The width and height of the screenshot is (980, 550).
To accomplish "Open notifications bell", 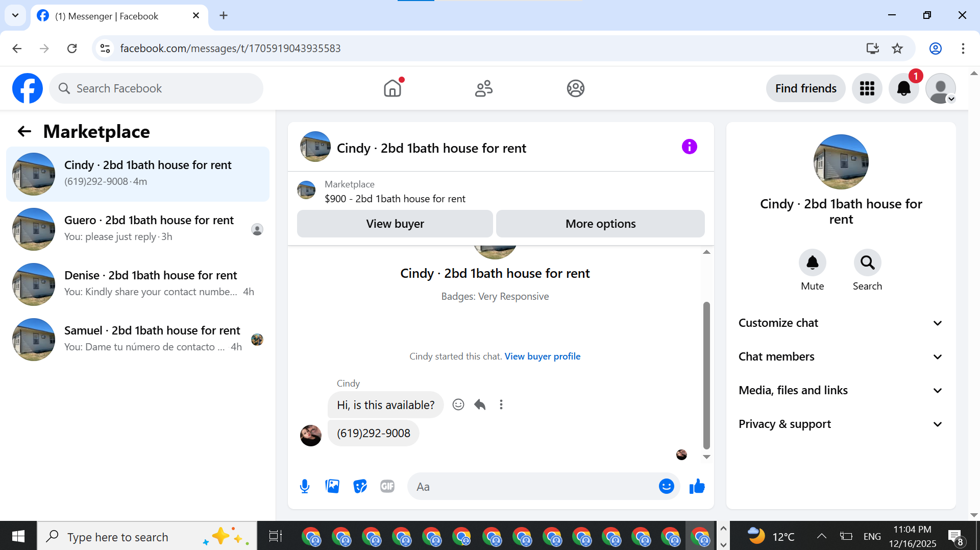I will point(903,88).
